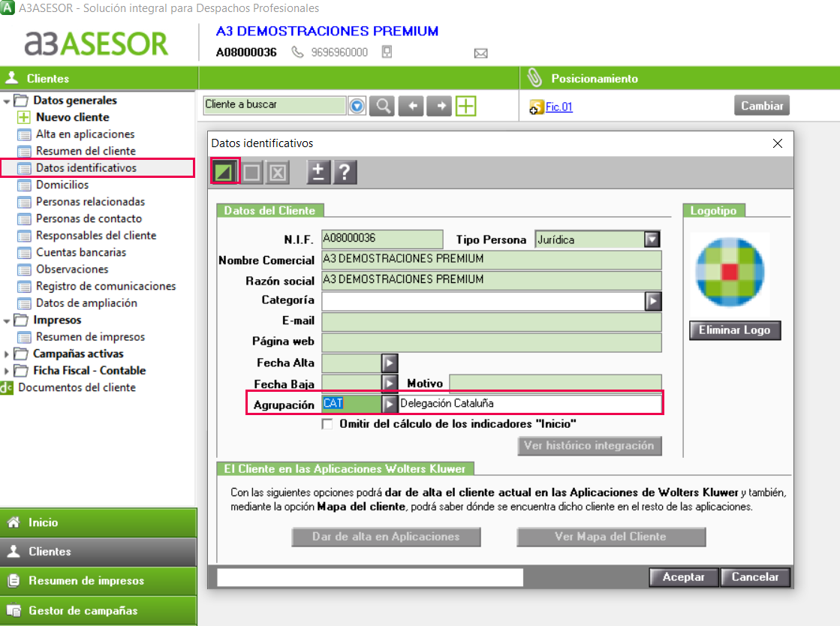Open Personas relacionadas in tree
Image resolution: width=840 pixels, height=626 pixels.
pyautogui.click(x=91, y=202)
